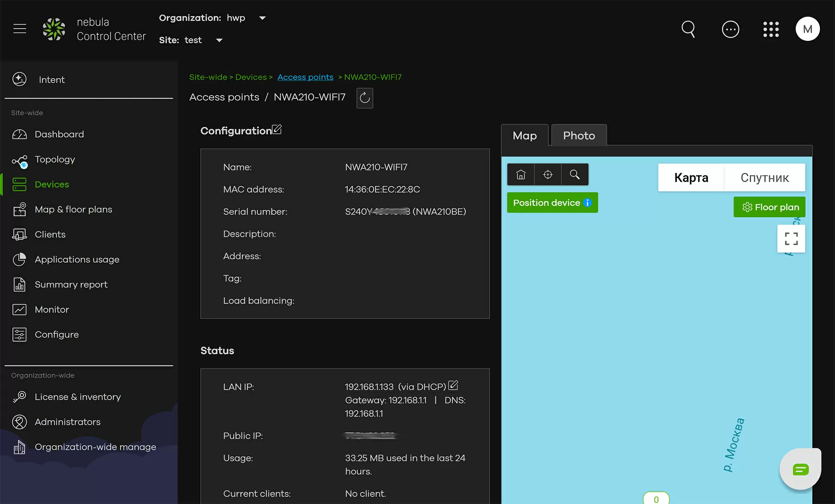Refresh the NWA210-WIFI7 page
The width and height of the screenshot is (835, 504).
pyautogui.click(x=365, y=98)
